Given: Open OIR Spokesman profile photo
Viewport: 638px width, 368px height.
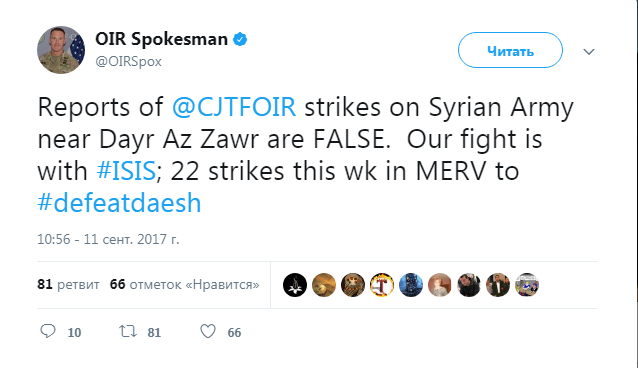Looking at the screenshot, I should click(61, 50).
